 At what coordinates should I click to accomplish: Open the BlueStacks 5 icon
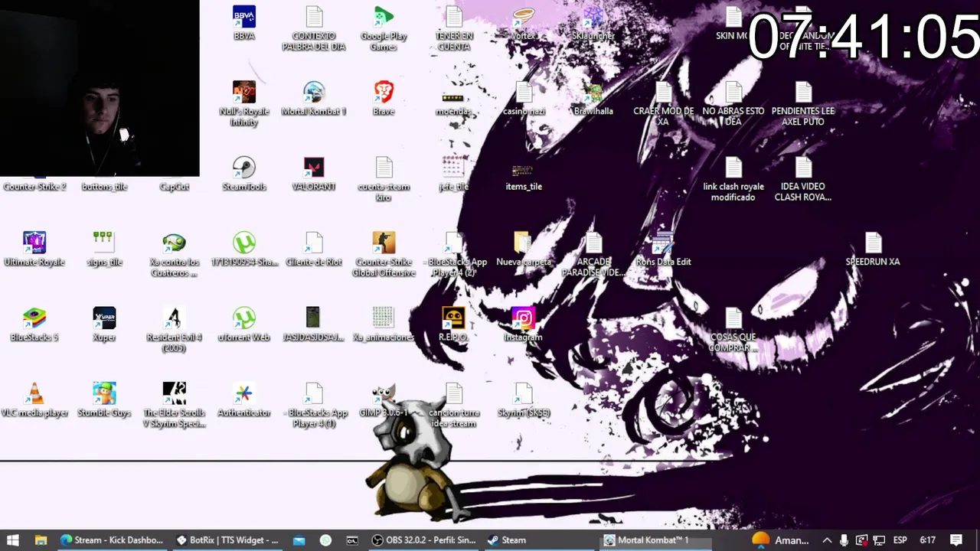[x=34, y=324]
